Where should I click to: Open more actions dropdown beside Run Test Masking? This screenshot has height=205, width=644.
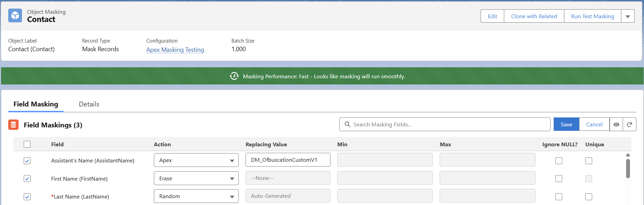628,16
